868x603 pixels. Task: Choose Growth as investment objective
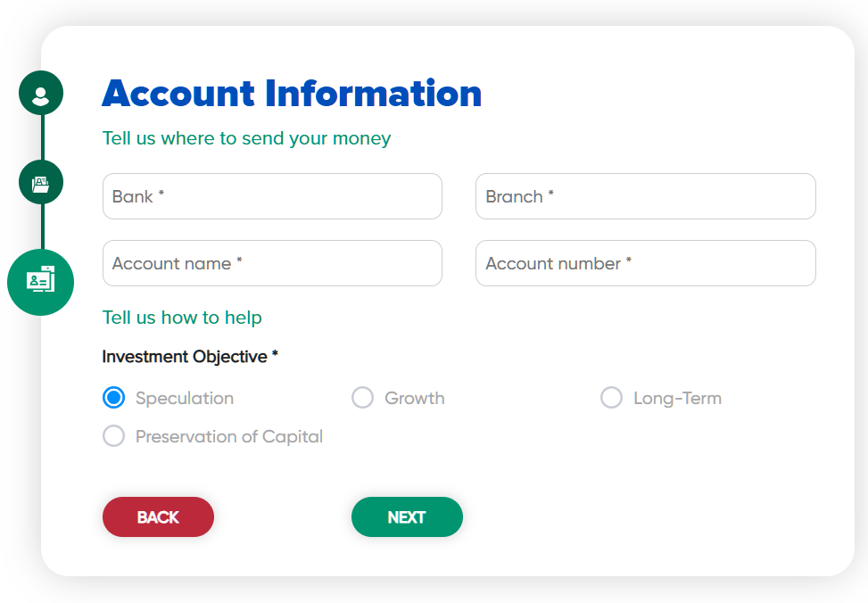pos(362,398)
